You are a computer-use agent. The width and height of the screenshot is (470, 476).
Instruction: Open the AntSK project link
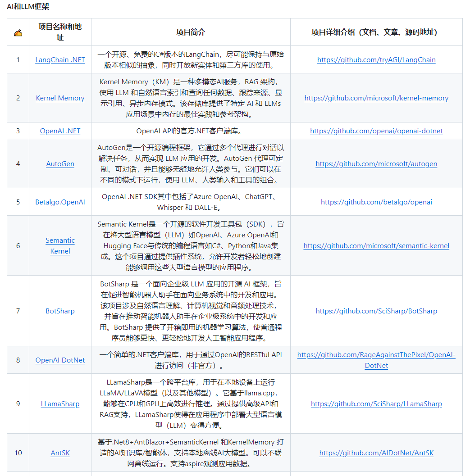pyautogui.click(x=60, y=453)
